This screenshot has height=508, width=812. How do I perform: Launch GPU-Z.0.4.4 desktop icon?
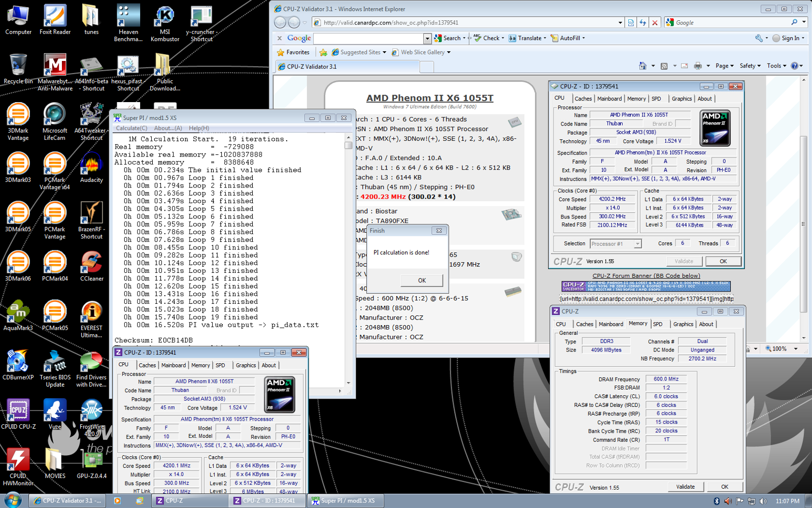click(x=91, y=463)
